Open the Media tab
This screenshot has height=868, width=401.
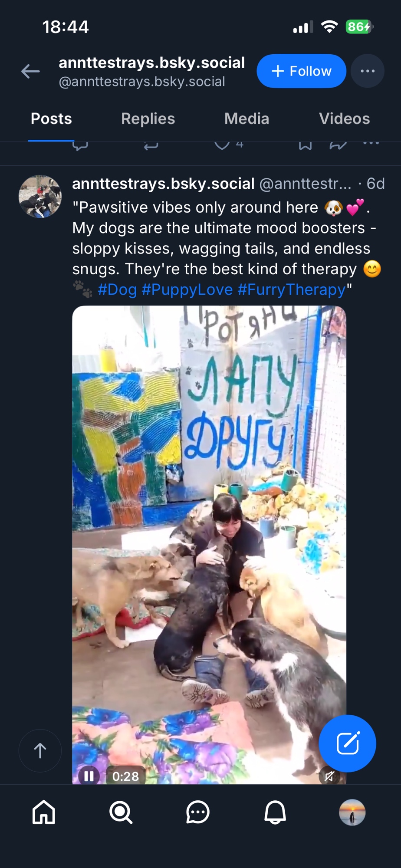pyautogui.click(x=247, y=118)
